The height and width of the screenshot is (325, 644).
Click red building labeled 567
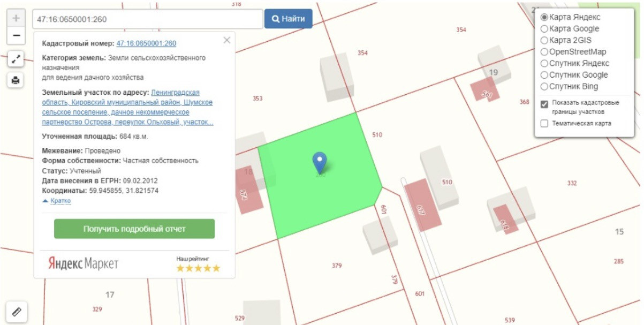484,89
